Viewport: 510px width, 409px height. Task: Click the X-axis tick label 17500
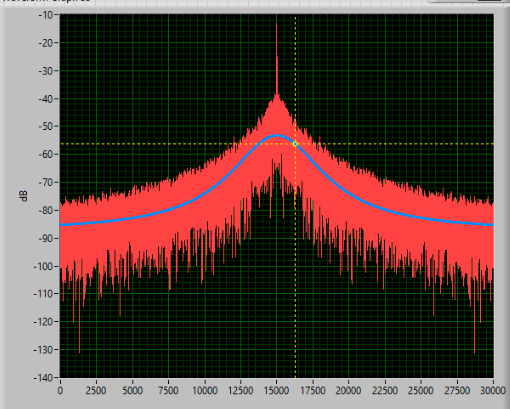pyautogui.click(x=313, y=390)
